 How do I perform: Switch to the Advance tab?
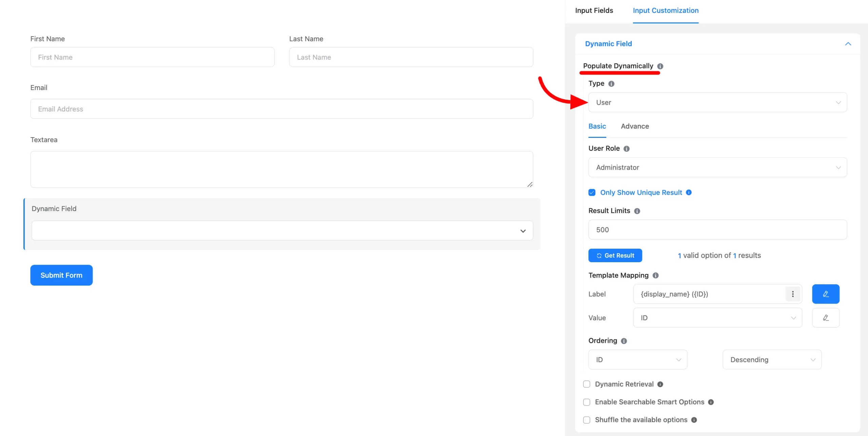[x=635, y=126]
